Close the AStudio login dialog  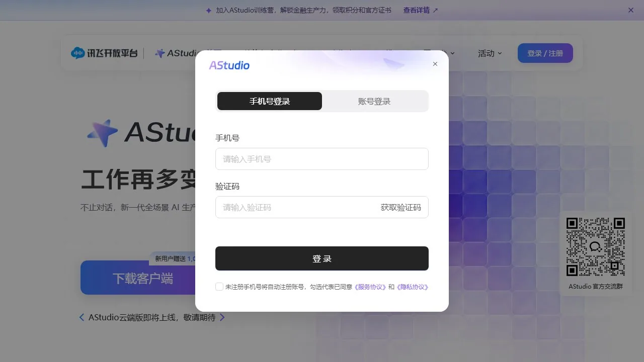point(435,64)
